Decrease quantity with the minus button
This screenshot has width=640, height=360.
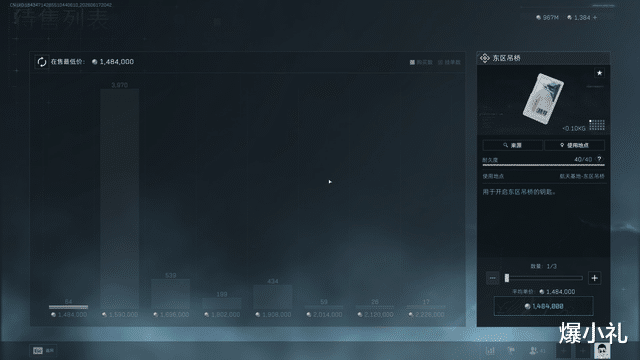pyautogui.click(x=493, y=278)
